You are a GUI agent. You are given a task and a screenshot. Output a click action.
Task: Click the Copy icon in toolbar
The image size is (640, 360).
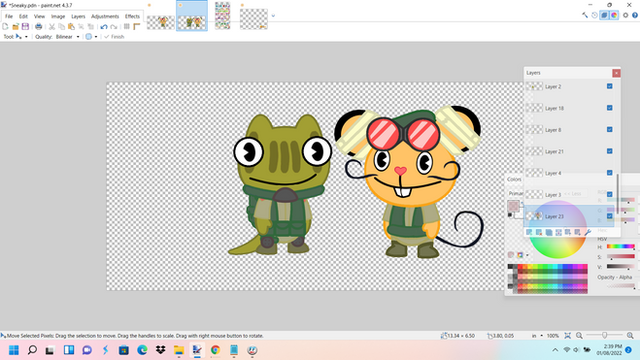62,27
